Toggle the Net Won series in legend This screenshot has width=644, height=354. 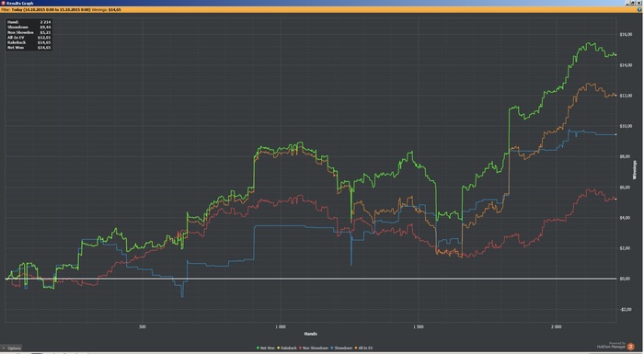pyautogui.click(x=266, y=348)
